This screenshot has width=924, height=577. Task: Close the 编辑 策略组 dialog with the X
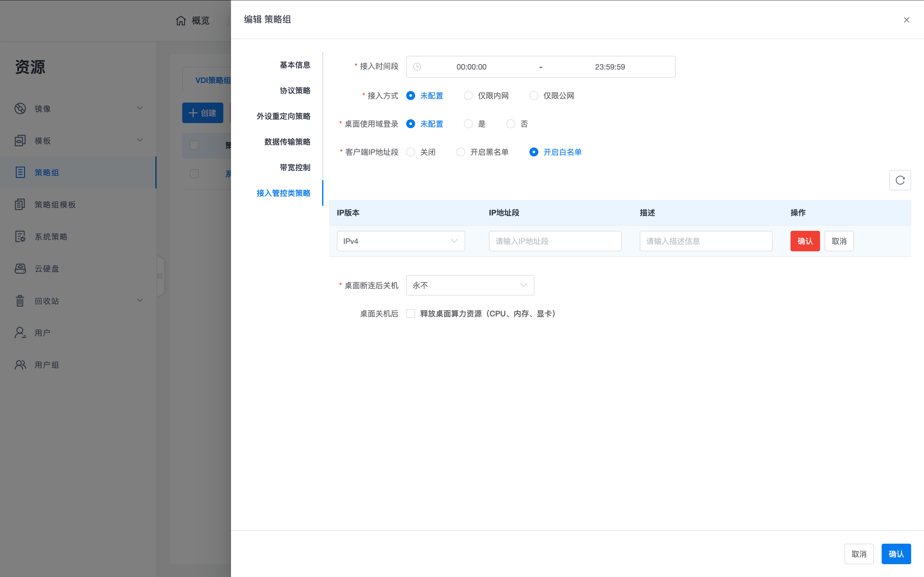[906, 20]
